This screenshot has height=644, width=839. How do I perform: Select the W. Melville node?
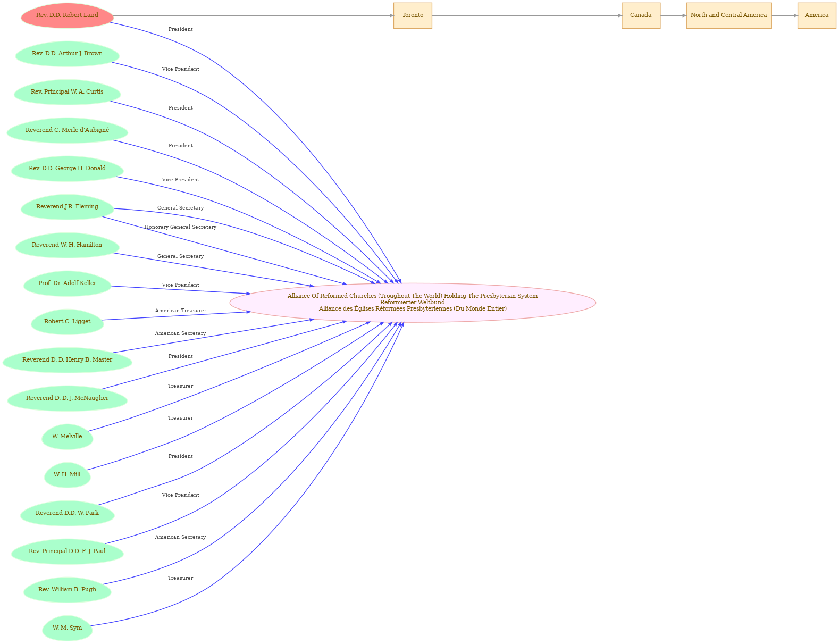click(68, 437)
